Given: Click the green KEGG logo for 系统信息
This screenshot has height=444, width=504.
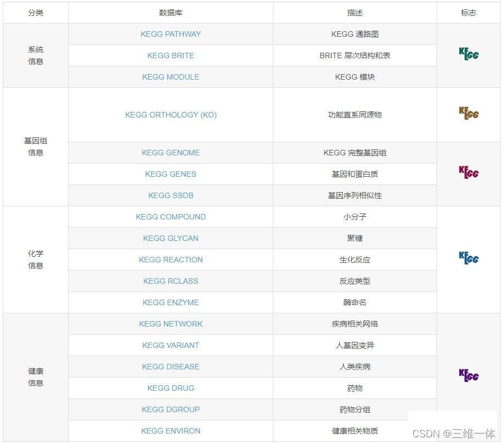Looking at the screenshot, I should pos(469,54).
